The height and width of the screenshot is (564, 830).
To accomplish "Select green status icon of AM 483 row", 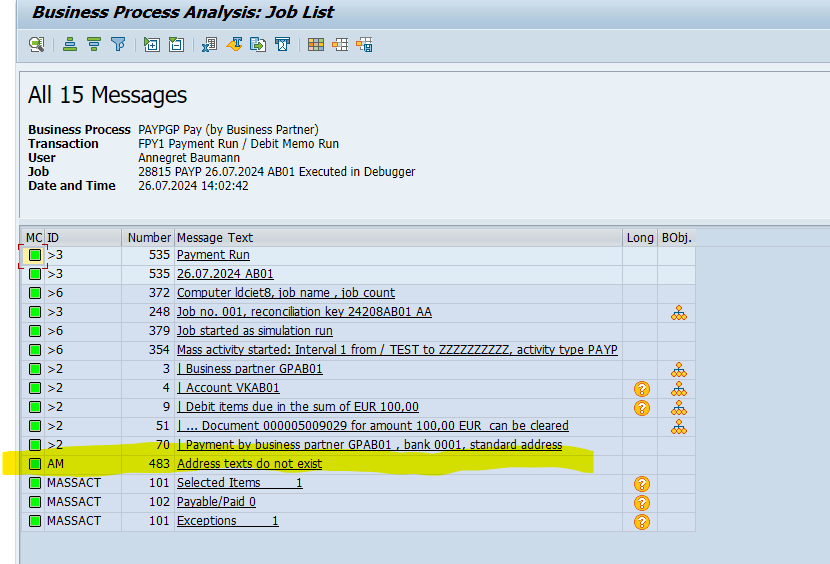I will click(x=35, y=464).
